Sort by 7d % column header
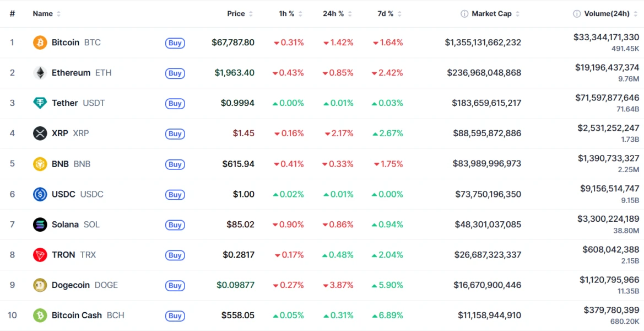644x331 pixels. 386,14
